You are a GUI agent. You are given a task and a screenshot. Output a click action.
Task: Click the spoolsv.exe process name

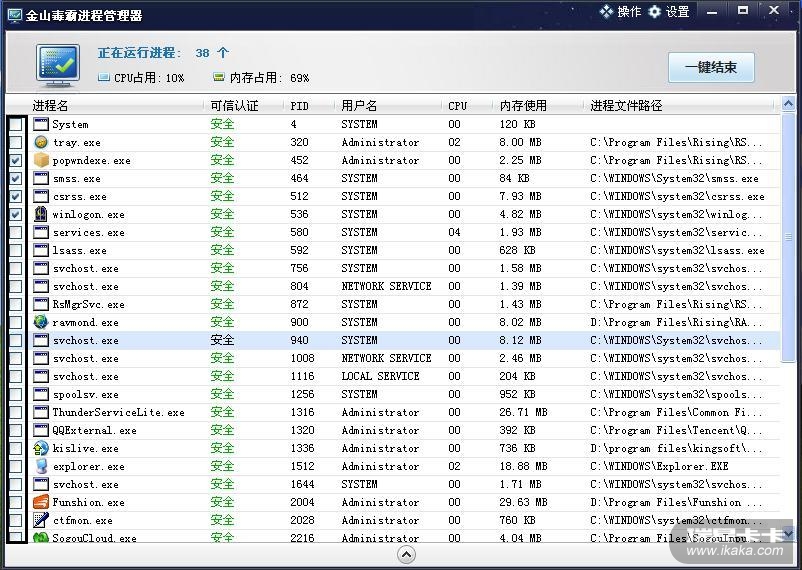(85, 394)
